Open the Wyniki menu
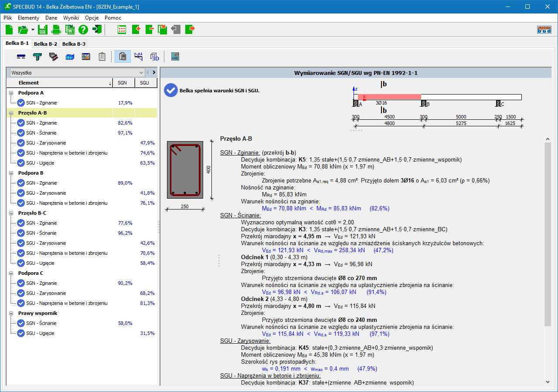This screenshot has width=558, height=392. click(71, 18)
